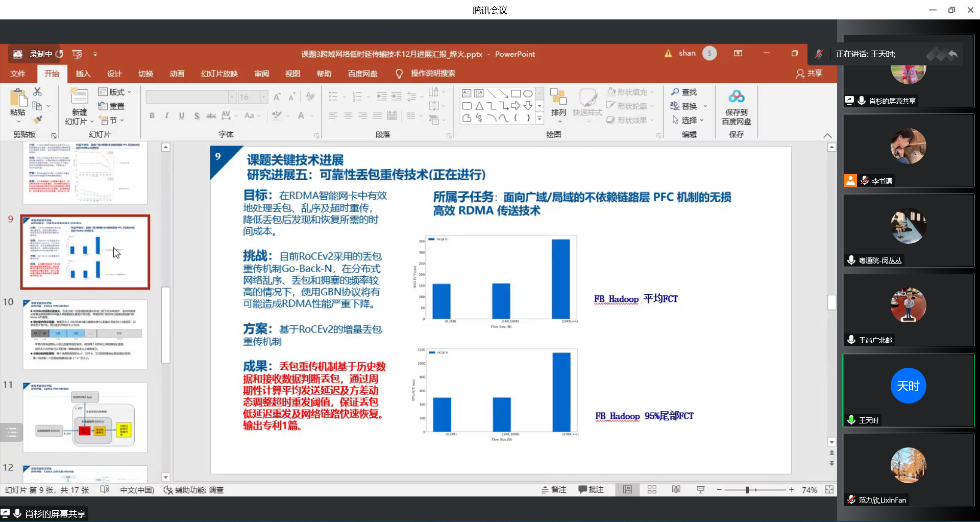Toggle center text alignment
980x522 pixels.
348,116
